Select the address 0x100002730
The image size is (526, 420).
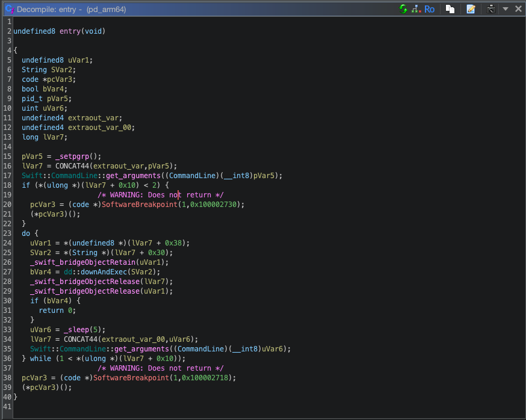click(x=214, y=205)
